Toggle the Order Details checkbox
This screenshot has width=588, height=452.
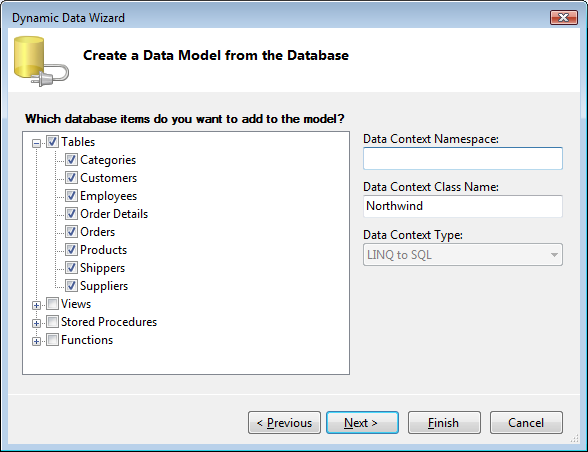[71, 214]
